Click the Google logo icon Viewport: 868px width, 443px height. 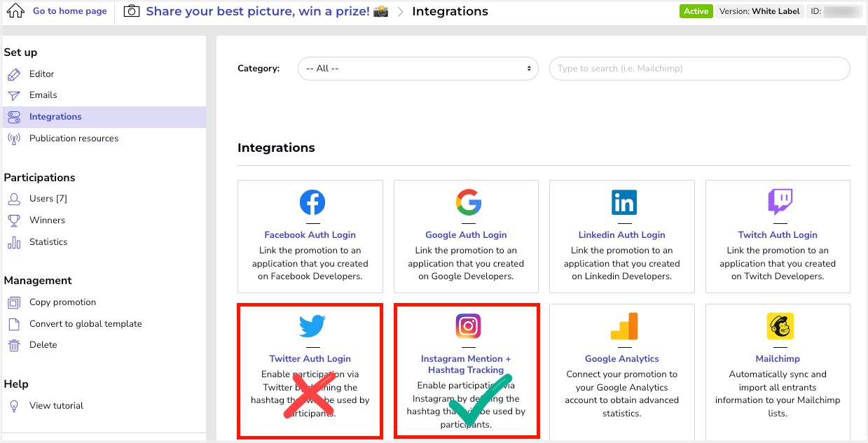tap(468, 202)
